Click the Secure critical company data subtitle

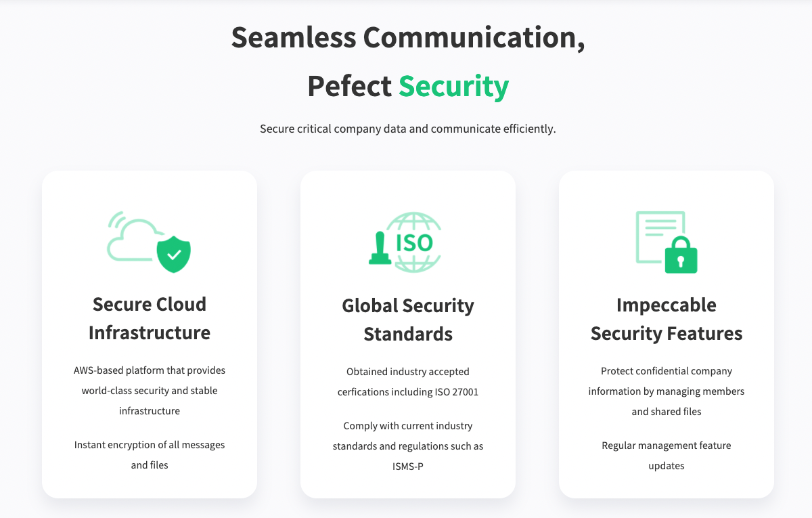click(408, 129)
